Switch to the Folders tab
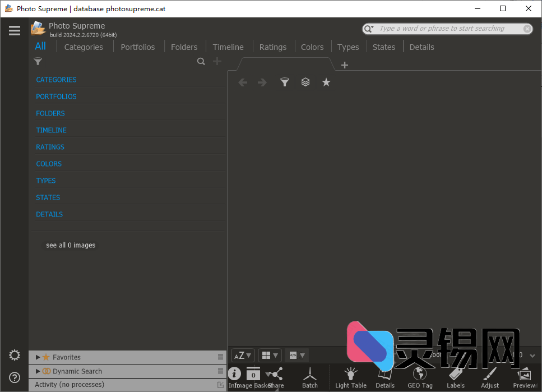Viewport: 542px width, 392px height. 184,47
